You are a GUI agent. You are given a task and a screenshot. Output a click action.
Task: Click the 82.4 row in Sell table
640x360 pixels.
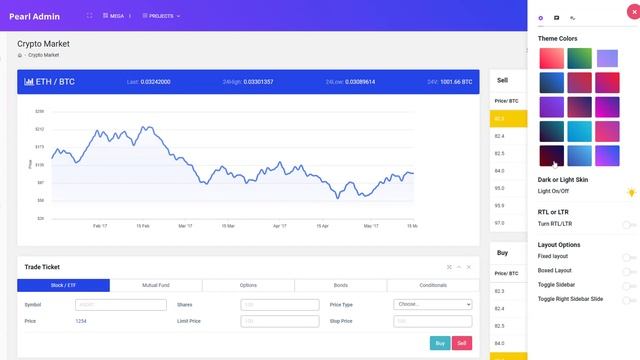click(509, 136)
